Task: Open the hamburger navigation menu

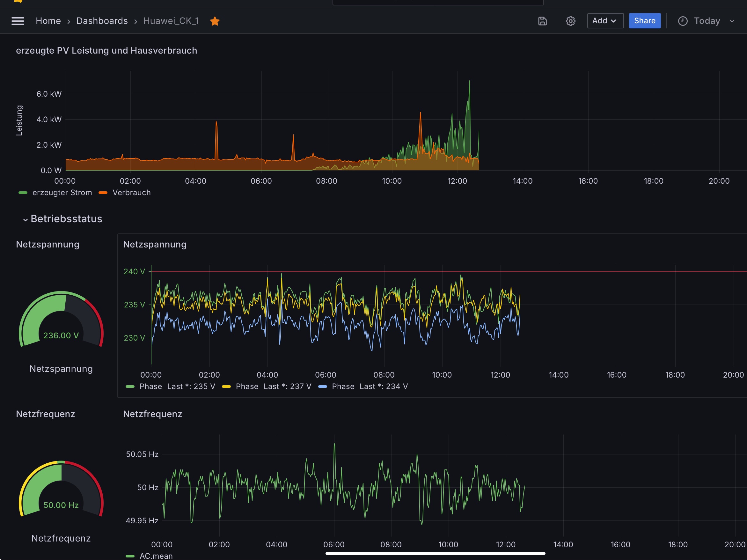Action: [18, 21]
